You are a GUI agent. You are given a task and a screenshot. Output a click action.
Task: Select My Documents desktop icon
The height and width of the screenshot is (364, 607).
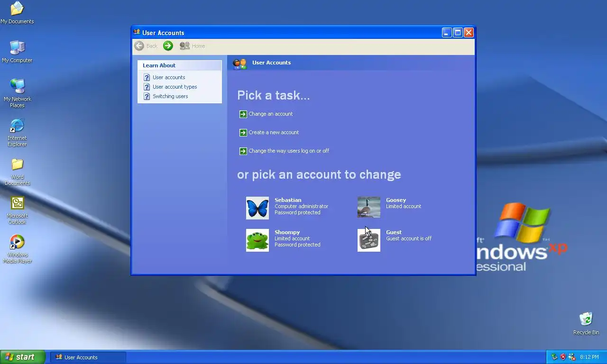17,13
